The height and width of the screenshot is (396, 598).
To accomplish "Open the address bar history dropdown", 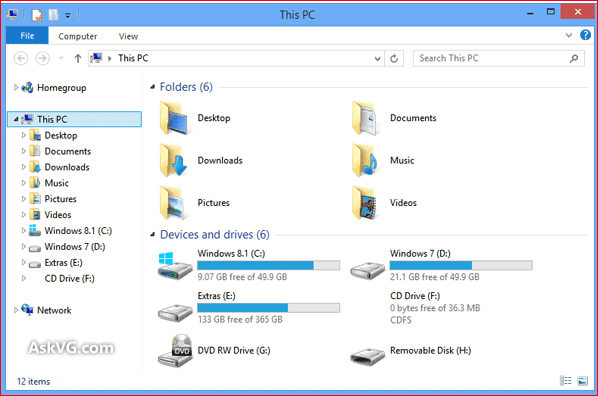I will [x=377, y=59].
